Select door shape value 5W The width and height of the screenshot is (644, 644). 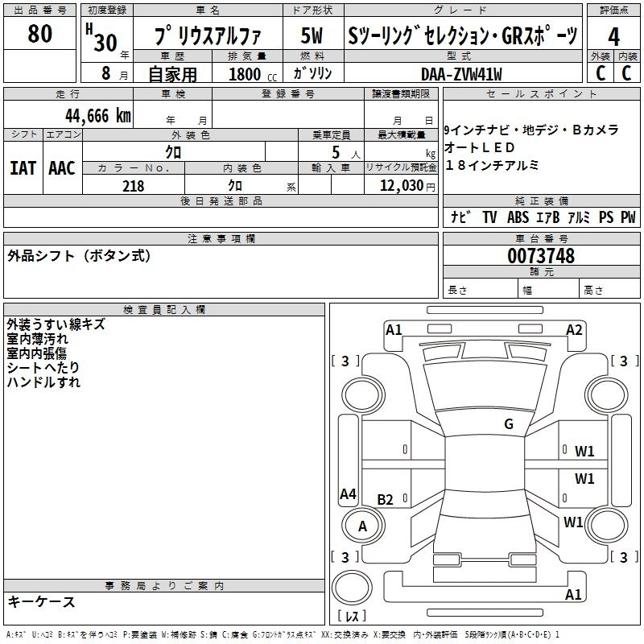point(312,35)
